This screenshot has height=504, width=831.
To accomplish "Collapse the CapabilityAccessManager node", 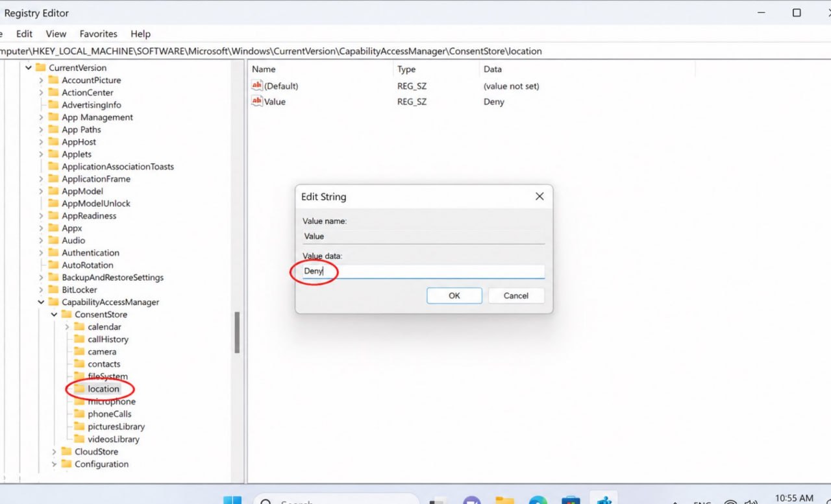I will (x=41, y=302).
